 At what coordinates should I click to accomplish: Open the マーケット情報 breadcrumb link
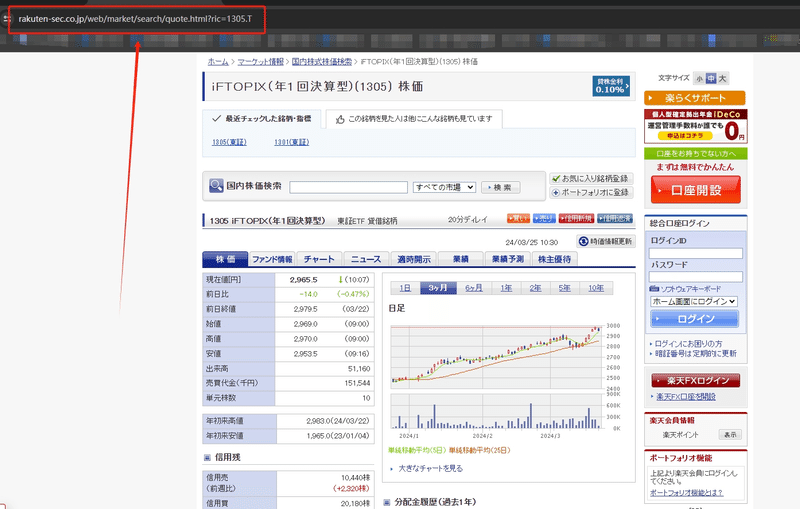(x=260, y=62)
